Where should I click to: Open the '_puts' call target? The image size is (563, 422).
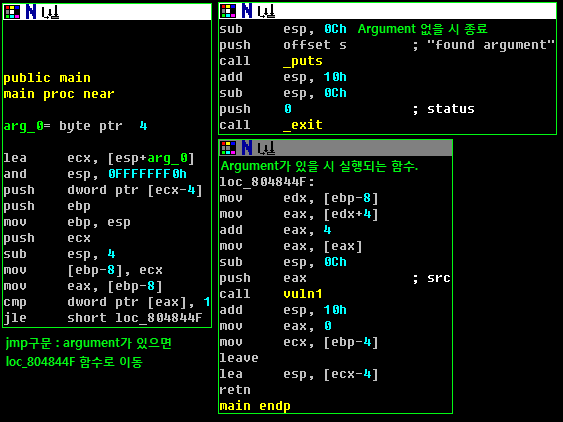(x=303, y=61)
